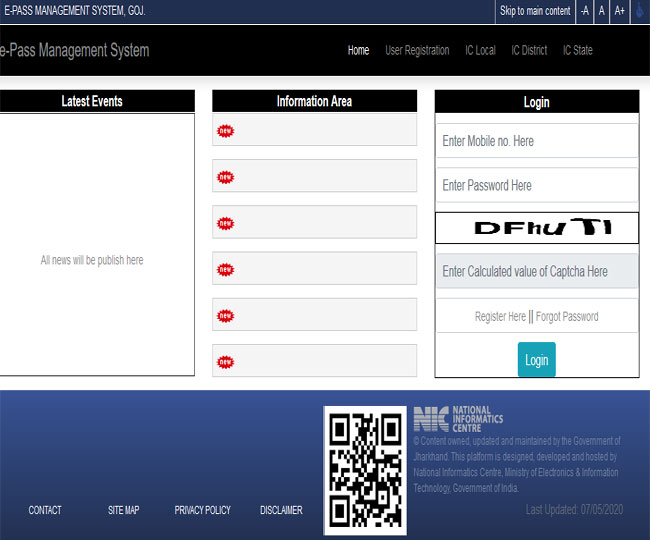
Task: Increase font size with A+ button
Action: click(620, 11)
